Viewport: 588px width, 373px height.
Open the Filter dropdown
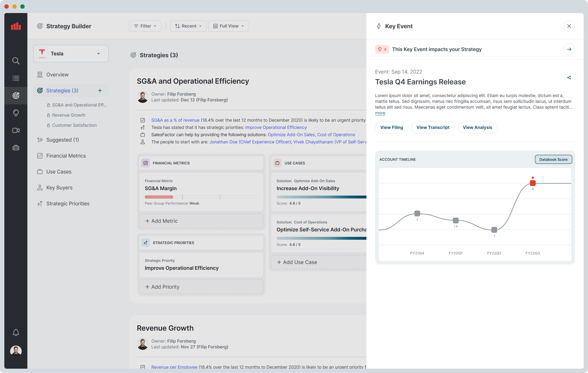click(145, 26)
